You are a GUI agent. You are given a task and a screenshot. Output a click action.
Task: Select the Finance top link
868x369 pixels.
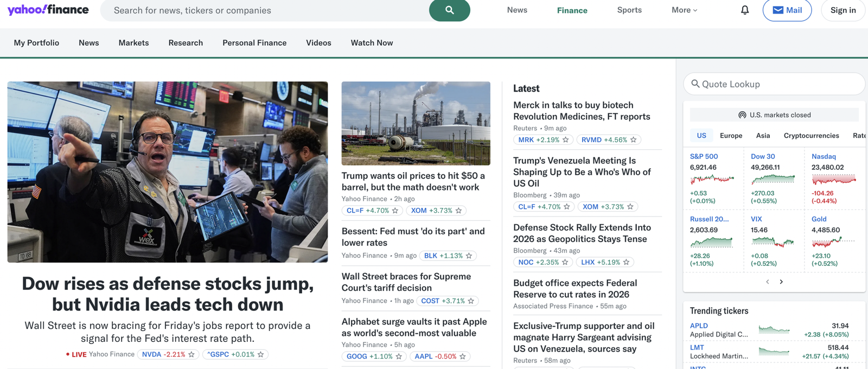572,10
